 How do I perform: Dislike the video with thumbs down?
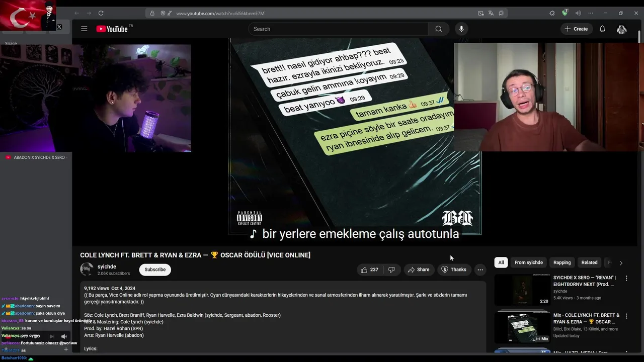click(391, 269)
